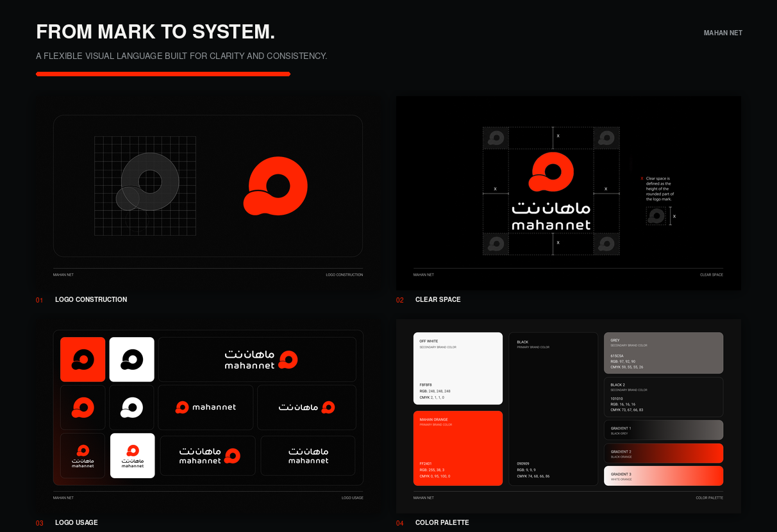Viewport: 777px width, 532px height.
Task: Click the orange-tile logo with black mark
Action: [x=83, y=360]
